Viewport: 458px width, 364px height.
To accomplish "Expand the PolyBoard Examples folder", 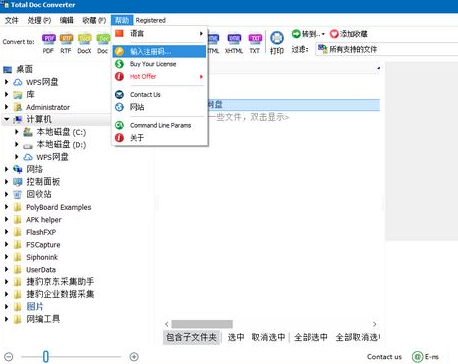I will pyautogui.click(x=6, y=207).
